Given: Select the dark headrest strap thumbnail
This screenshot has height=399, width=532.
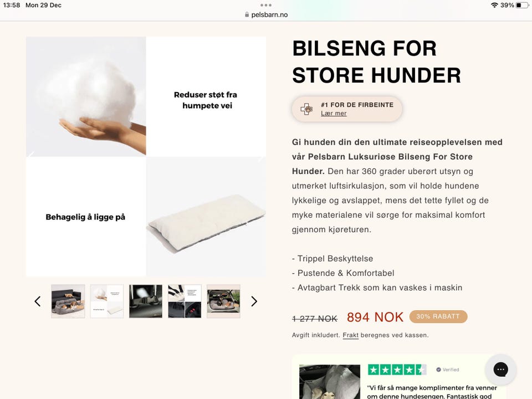Looking at the screenshot, I should (146, 301).
